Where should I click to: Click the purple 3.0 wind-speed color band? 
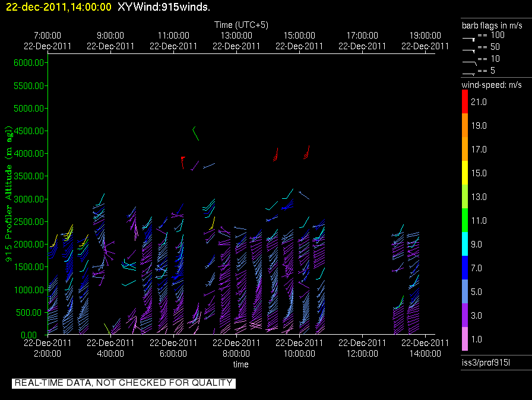(465, 315)
